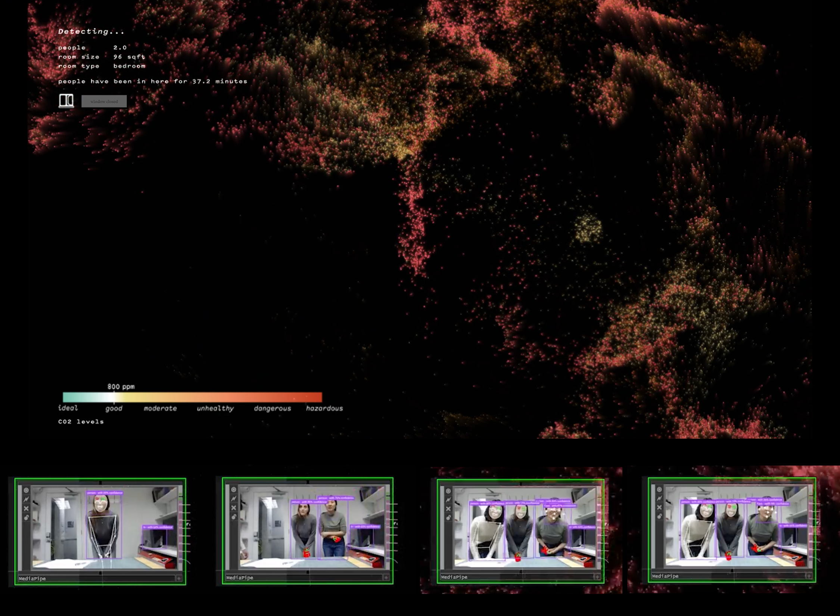
Task: Click the two-person MediaPipe video preview
Action: [x=314, y=526]
